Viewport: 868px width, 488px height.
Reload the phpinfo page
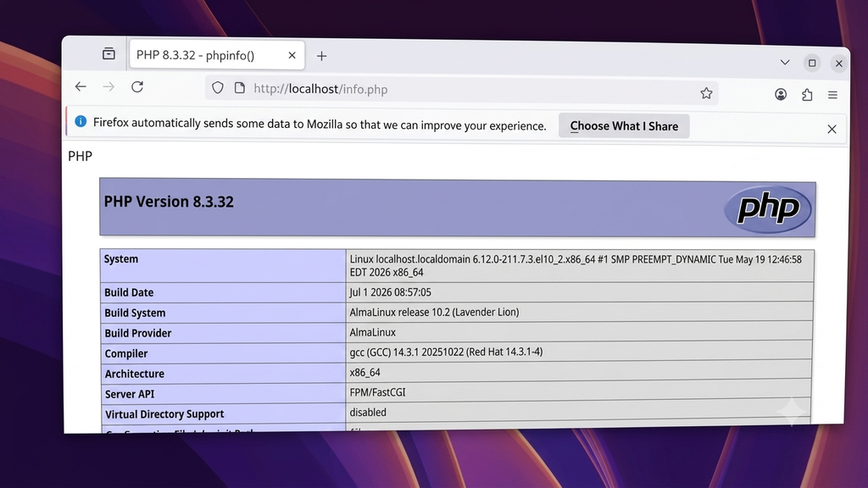pos(137,87)
